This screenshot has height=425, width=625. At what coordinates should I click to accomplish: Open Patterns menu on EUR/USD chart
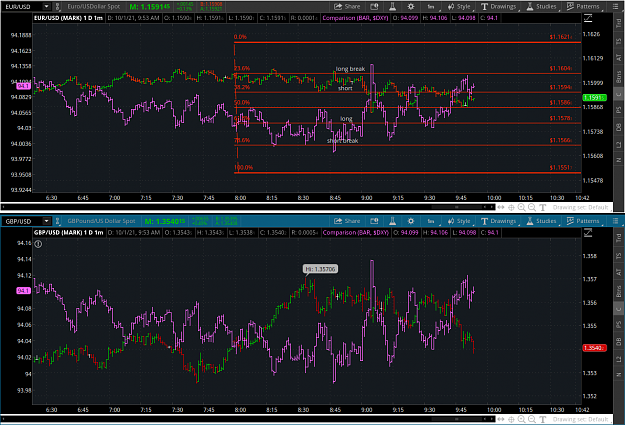(x=584, y=6)
